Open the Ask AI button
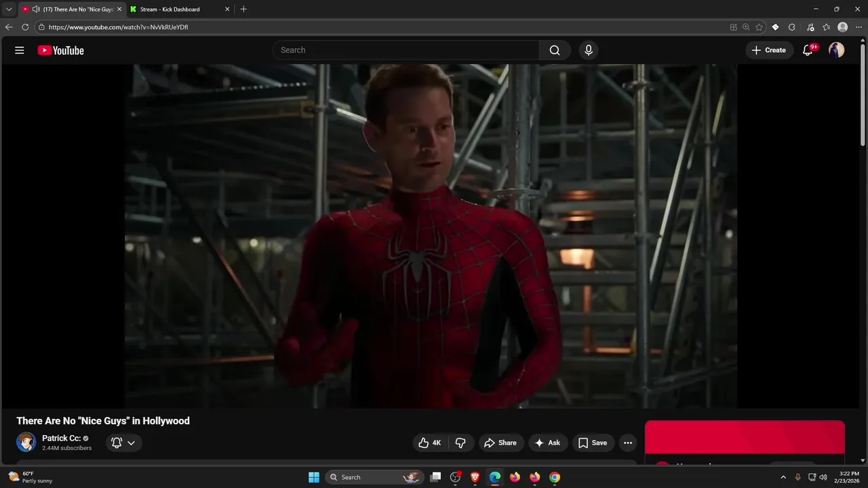Viewport: 868px width, 488px height. [547, 443]
